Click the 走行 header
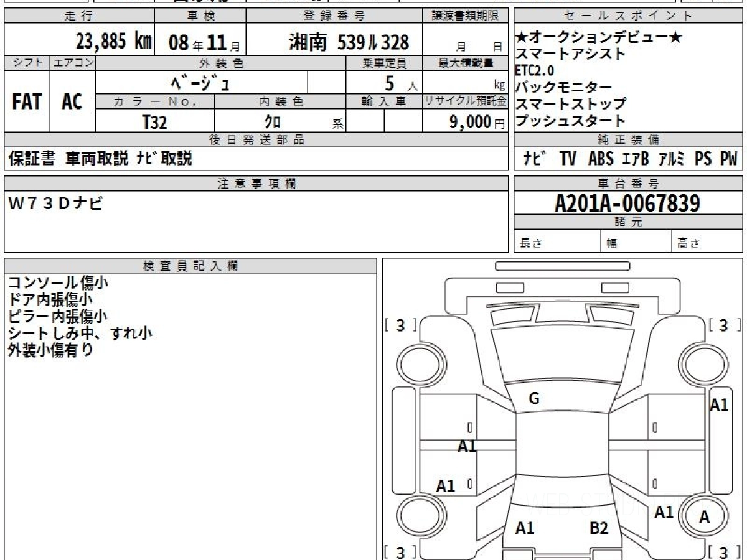This screenshot has width=747, height=560. pos(78,16)
